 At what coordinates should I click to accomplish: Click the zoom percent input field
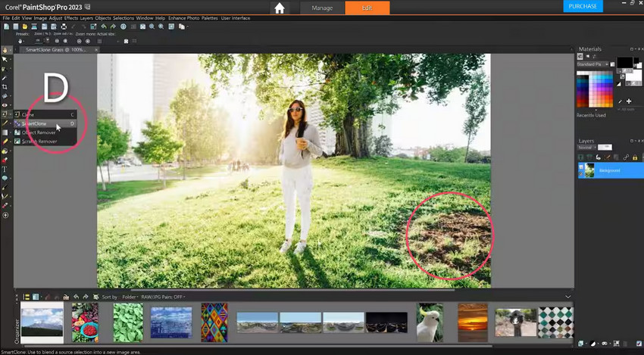(x=38, y=41)
